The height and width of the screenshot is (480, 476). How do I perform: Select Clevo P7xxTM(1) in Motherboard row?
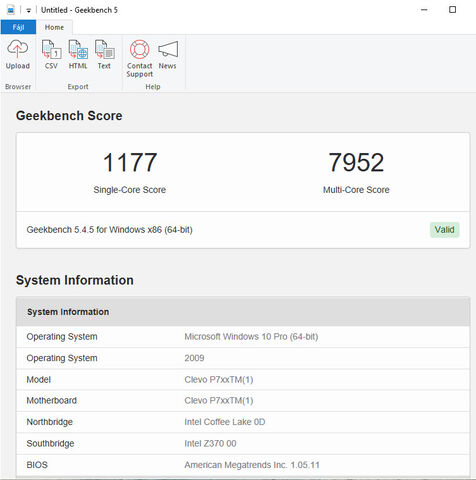219,400
